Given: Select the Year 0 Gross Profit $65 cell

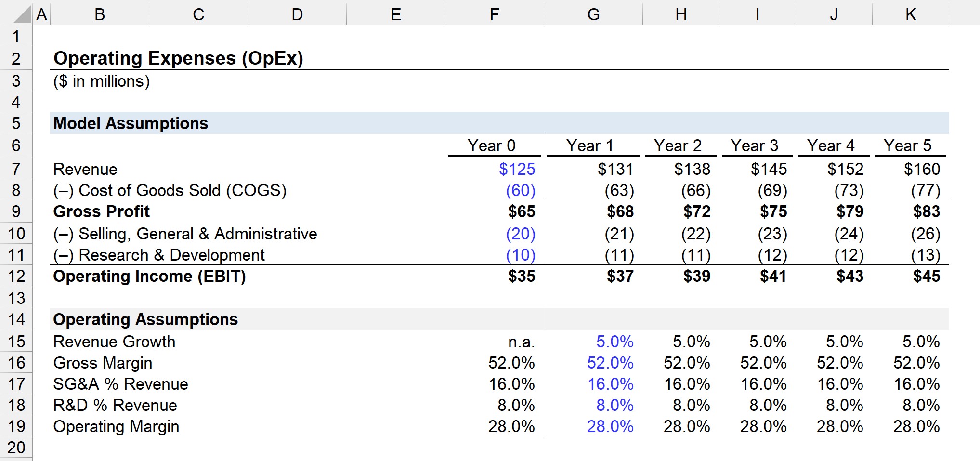Looking at the screenshot, I should (522, 211).
